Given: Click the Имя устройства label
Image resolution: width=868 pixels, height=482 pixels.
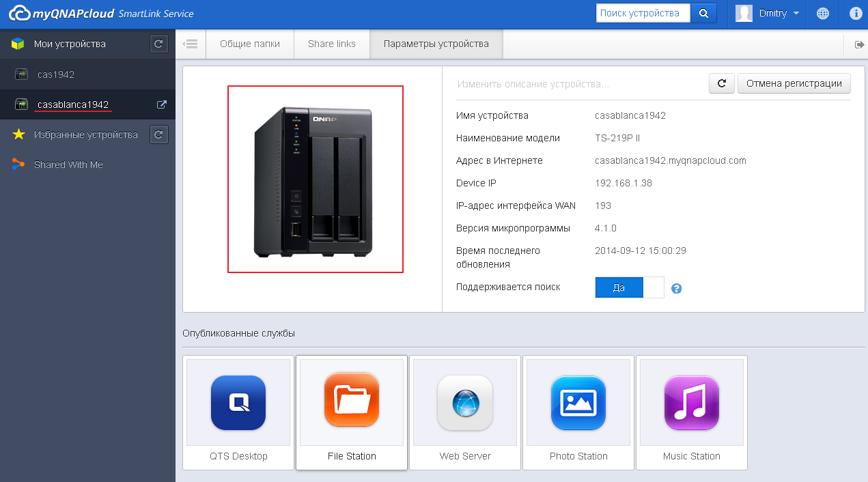Looking at the screenshot, I should 492,115.
